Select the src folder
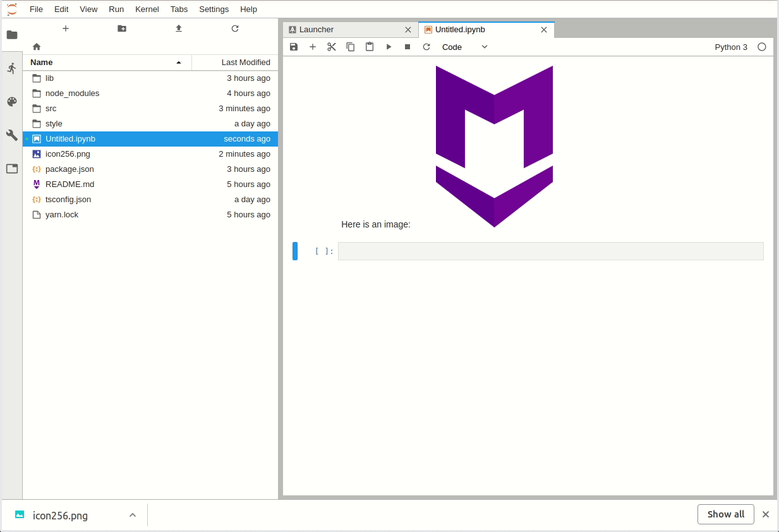Image resolution: width=779 pixels, height=532 pixels. coord(150,109)
